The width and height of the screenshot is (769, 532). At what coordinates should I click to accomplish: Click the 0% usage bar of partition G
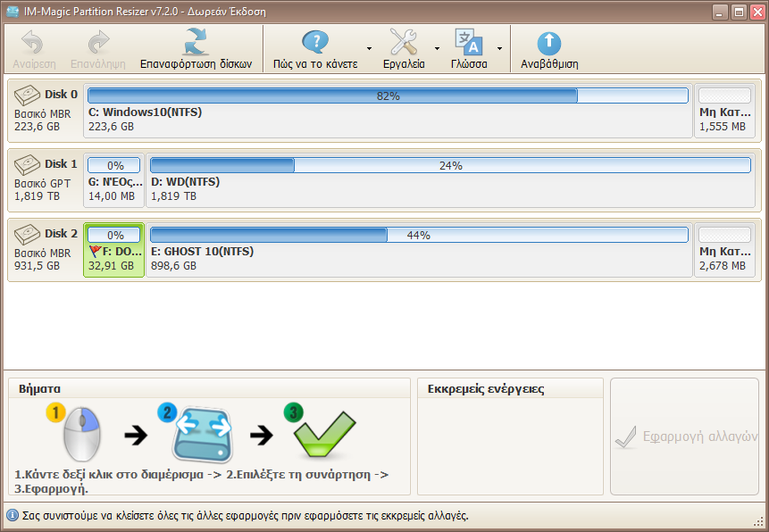coord(113,165)
